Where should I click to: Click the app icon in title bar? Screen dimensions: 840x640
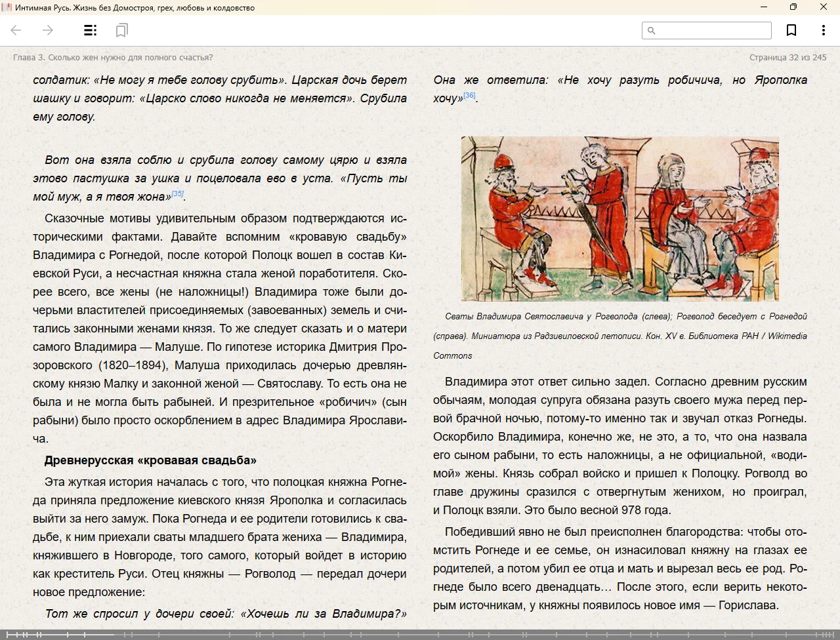coord(7,7)
